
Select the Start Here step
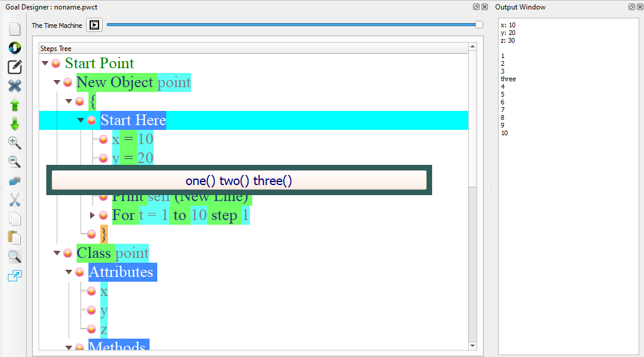tap(133, 120)
